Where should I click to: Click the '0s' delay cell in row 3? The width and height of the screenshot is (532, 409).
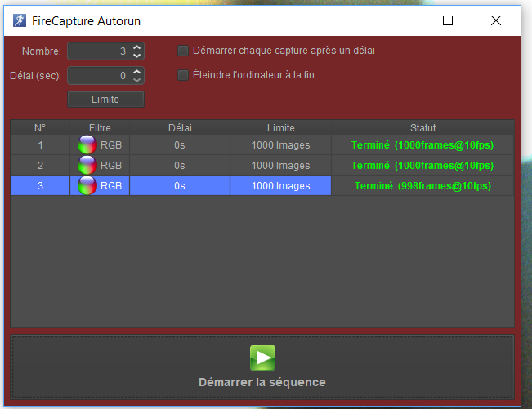coord(180,185)
